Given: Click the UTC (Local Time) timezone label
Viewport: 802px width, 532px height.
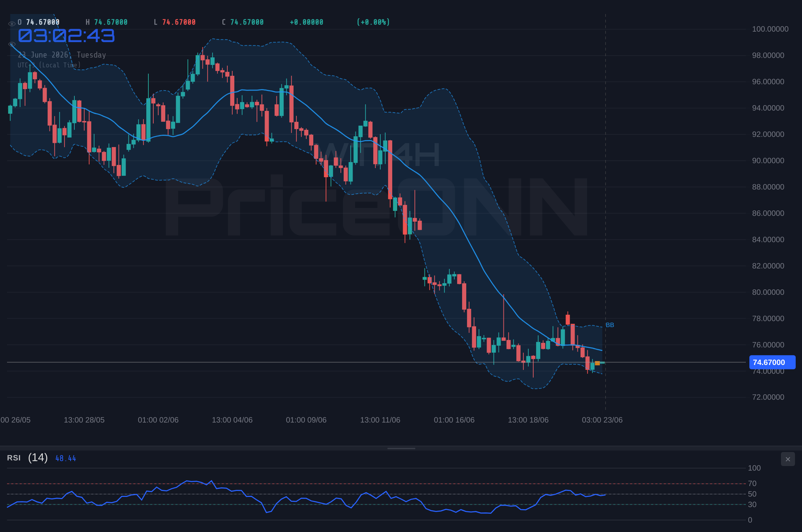Looking at the screenshot, I should pyautogui.click(x=49, y=65).
